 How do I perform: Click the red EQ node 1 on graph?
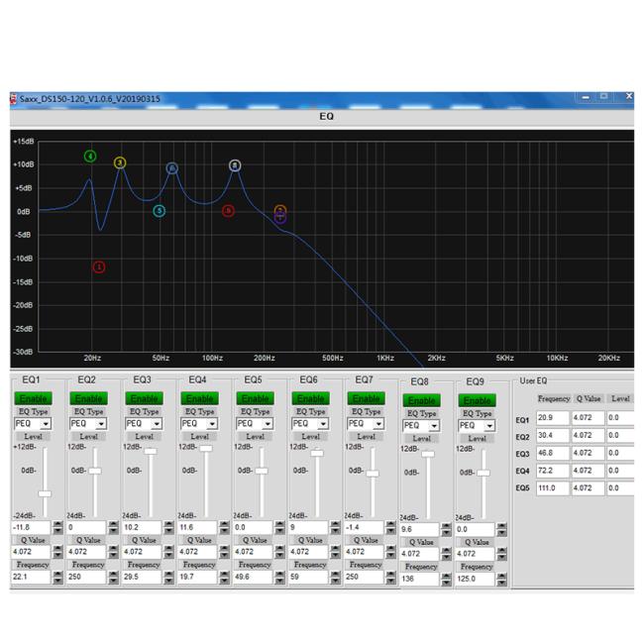coord(98,267)
